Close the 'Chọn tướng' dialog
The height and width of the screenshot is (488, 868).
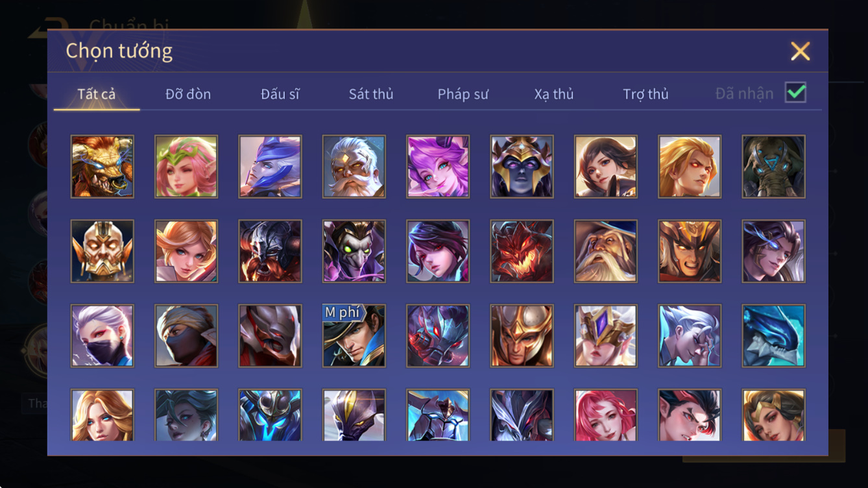click(801, 51)
